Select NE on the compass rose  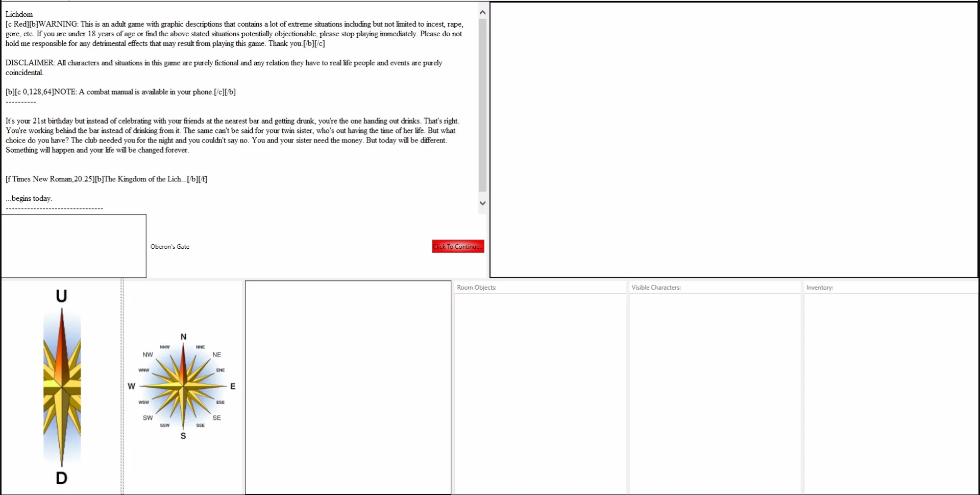216,355
